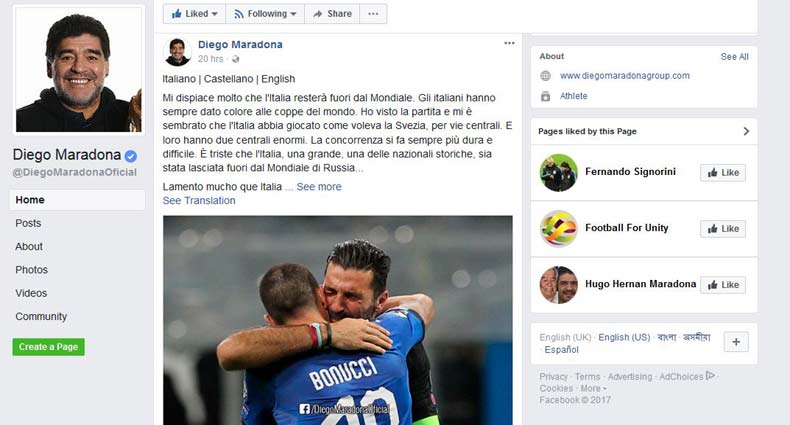
Task: Click the page more-actions ellipsis button
Action: tap(373, 14)
